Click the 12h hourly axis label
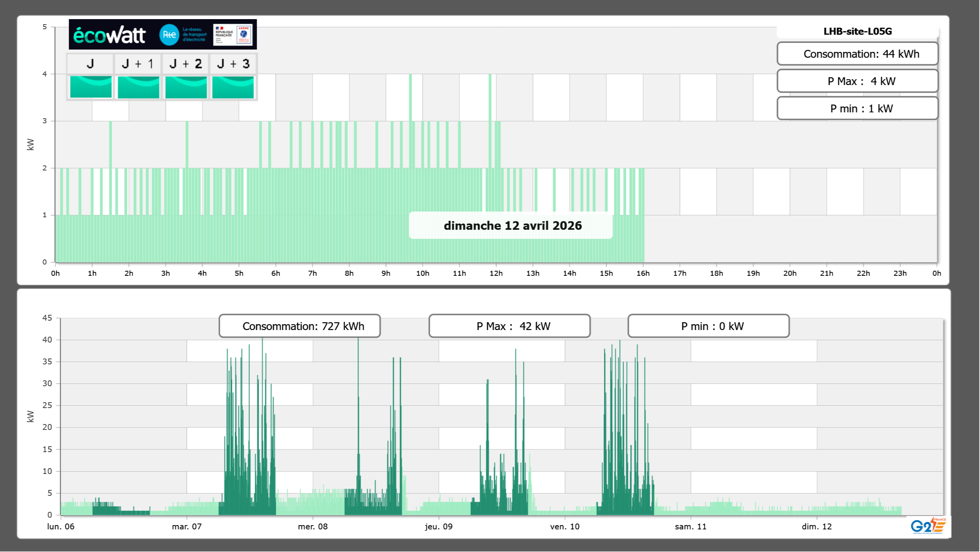This screenshot has height=552, width=980. coord(496,273)
